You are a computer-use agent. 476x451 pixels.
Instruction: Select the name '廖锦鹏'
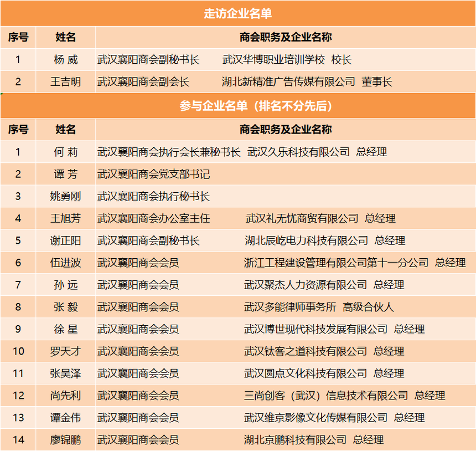pyautogui.click(x=65, y=440)
